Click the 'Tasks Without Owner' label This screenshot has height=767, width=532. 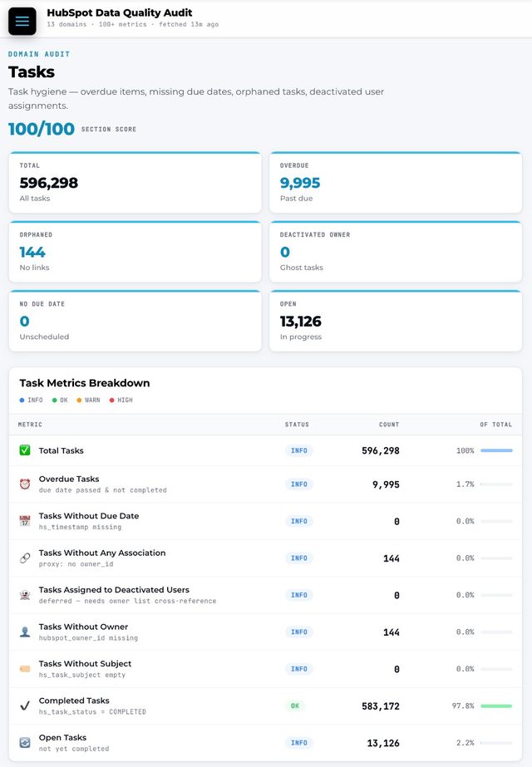click(83, 627)
